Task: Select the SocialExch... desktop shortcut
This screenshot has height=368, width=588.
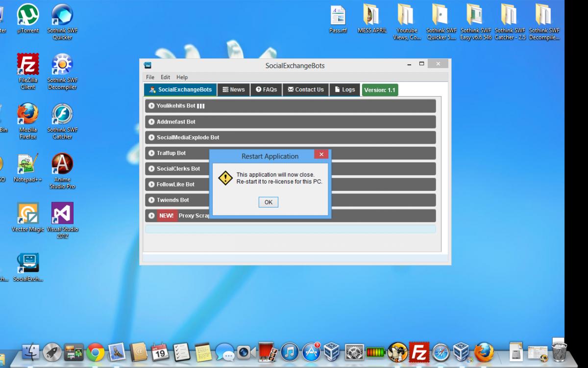Action: (28, 267)
